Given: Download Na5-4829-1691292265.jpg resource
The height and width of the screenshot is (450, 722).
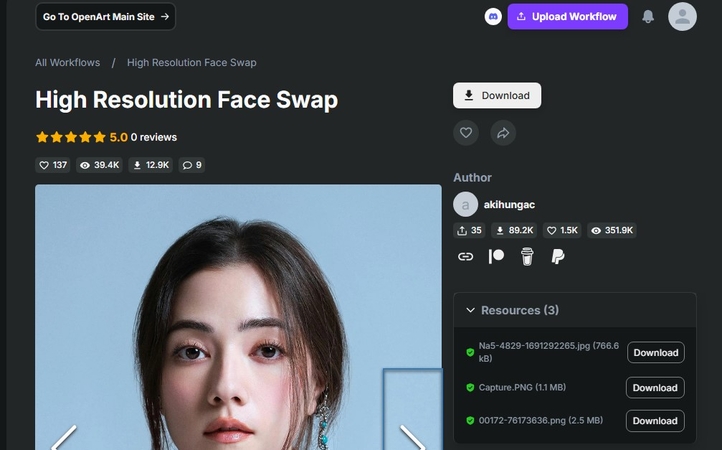Looking at the screenshot, I should point(656,352).
